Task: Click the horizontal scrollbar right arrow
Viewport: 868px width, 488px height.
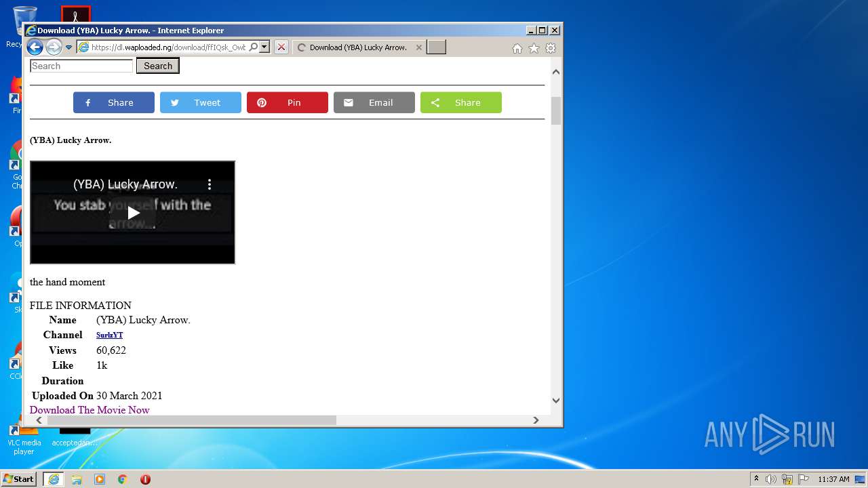Action: (x=536, y=420)
